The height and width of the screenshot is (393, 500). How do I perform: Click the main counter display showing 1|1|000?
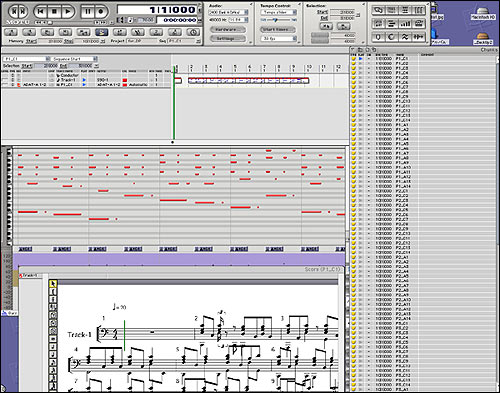157,10
